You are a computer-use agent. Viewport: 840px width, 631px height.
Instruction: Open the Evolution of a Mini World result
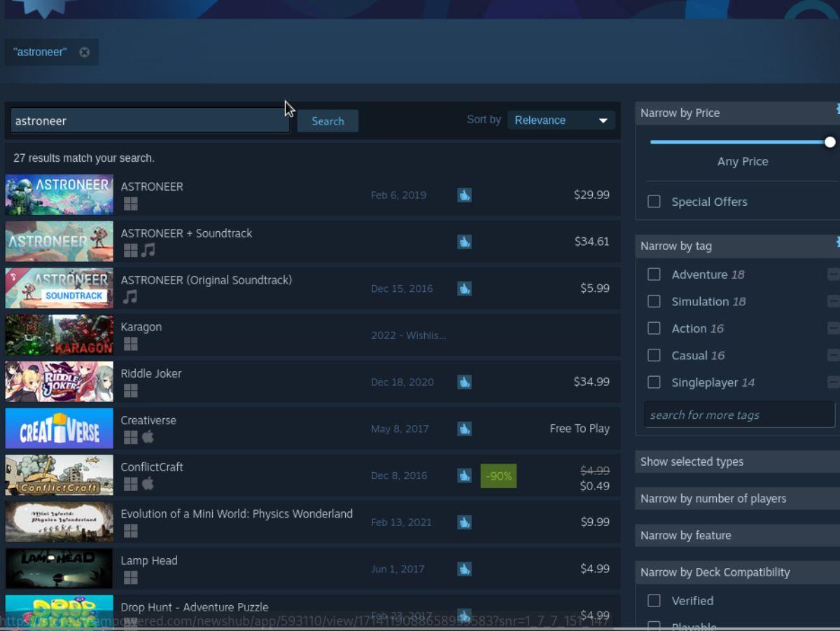[237, 514]
